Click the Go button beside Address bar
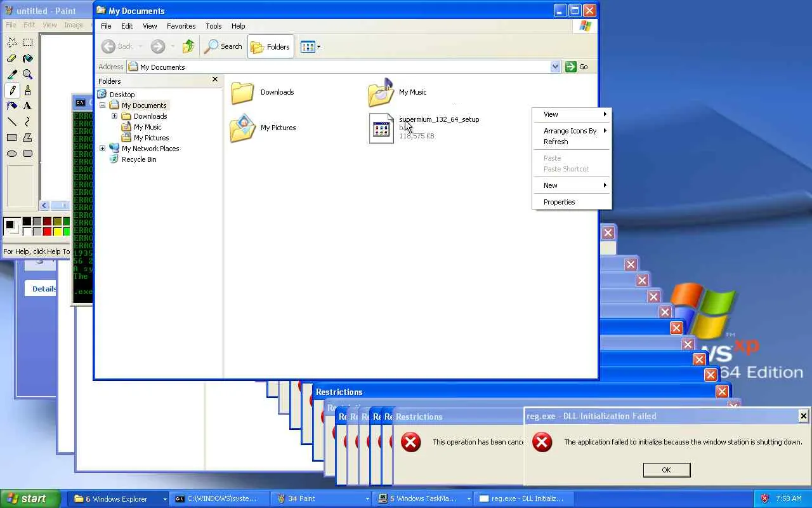812x508 pixels. (577, 67)
